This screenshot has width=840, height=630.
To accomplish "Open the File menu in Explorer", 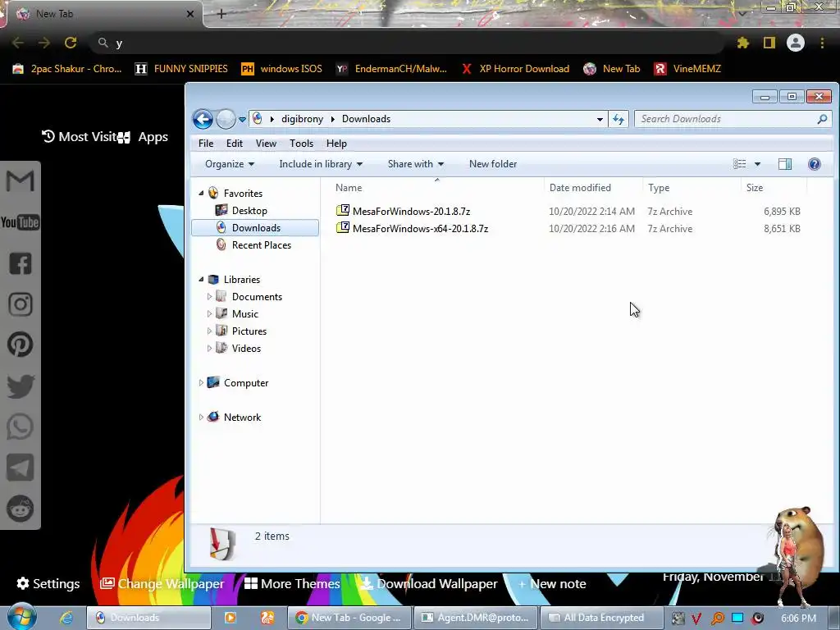I will point(206,143).
